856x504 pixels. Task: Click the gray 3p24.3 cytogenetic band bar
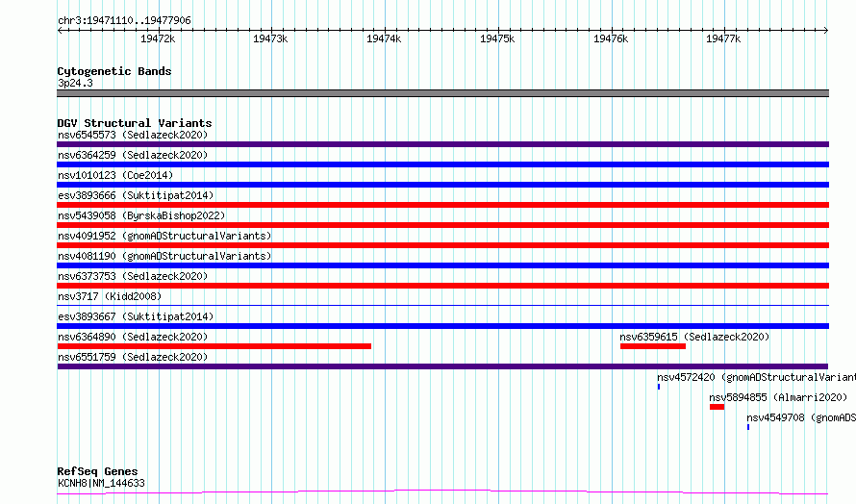pos(442,93)
